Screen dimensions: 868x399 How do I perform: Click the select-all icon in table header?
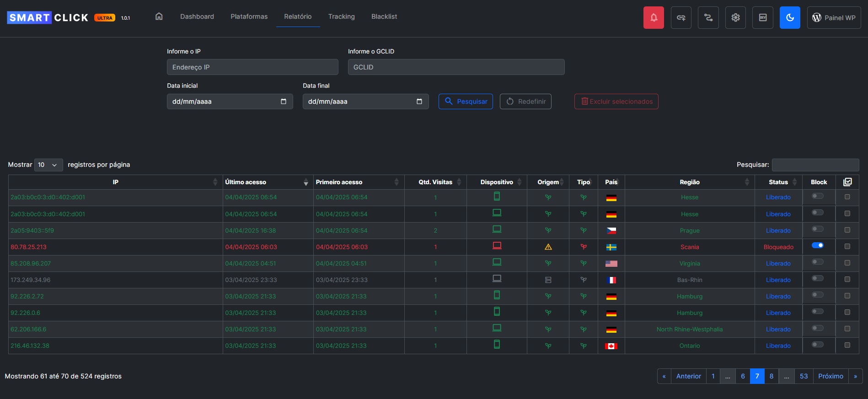coord(847,182)
